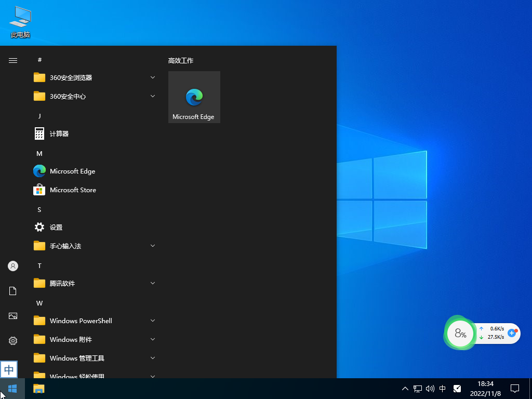Launch 计算器 calculator app
The image size is (532, 399).
[x=95, y=134]
